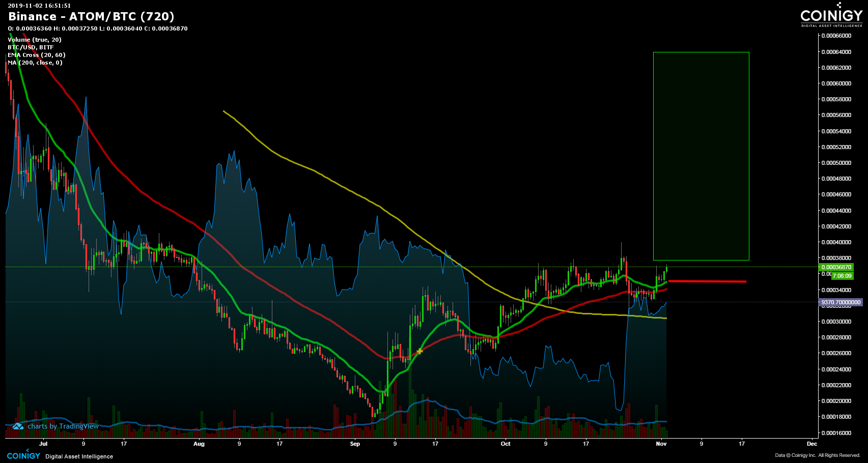Click the 0.00028000 price axis label
Image resolution: width=868 pixels, height=463 pixels.
tap(836, 337)
